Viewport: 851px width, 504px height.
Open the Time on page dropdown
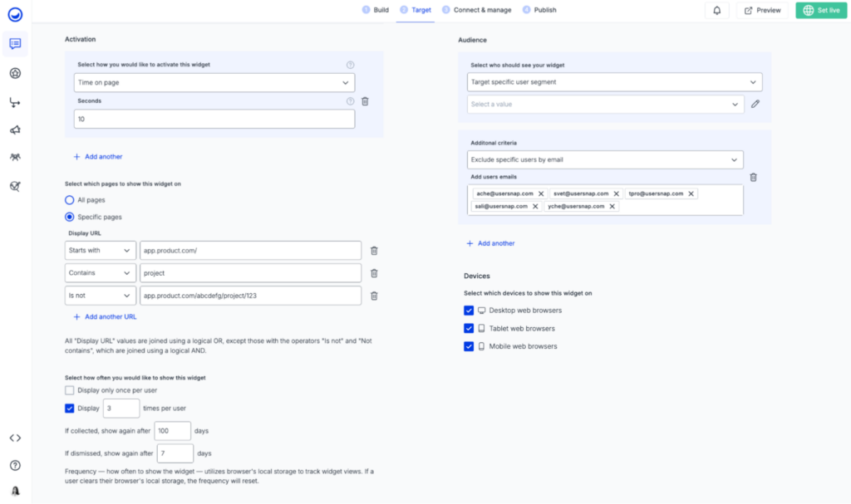click(214, 83)
